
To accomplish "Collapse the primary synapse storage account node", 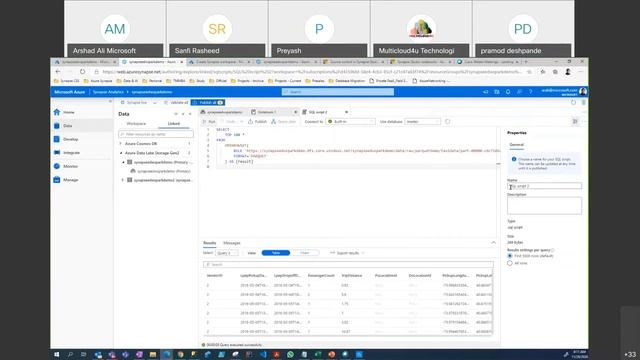I will [x=123, y=162].
